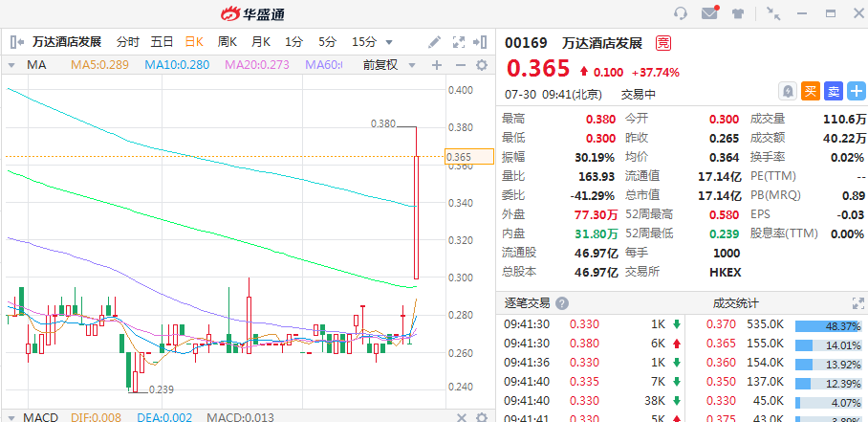Expand chart to fullscreen
This screenshot has height=422, width=868.
click(458, 41)
